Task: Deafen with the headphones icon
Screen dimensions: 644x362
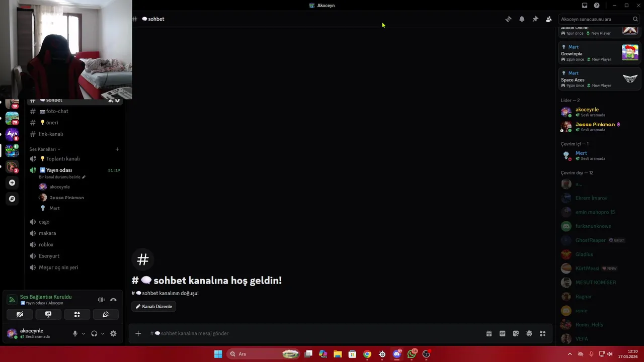Action: (x=94, y=333)
